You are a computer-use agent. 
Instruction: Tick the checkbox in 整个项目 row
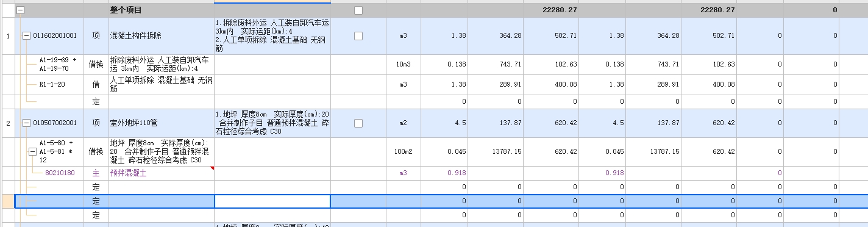(x=358, y=10)
